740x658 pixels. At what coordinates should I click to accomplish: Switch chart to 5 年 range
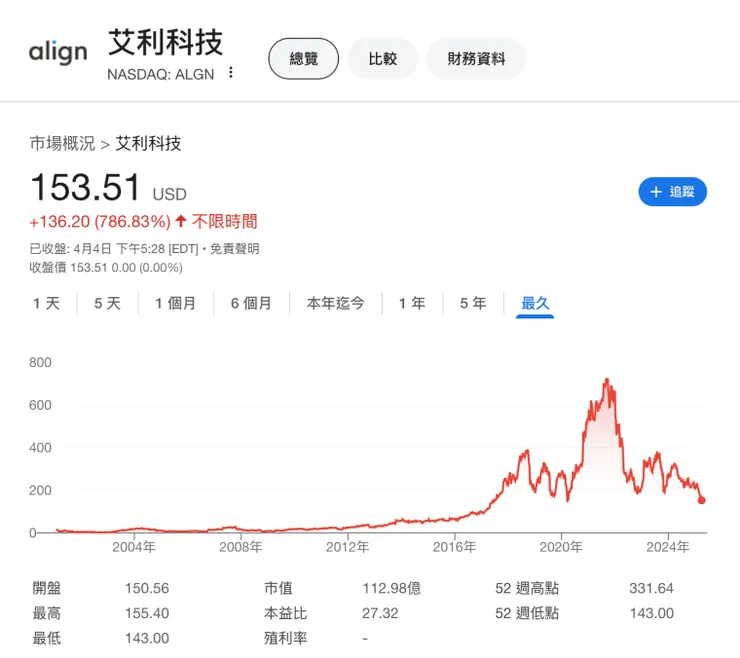[x=473, y=303]
